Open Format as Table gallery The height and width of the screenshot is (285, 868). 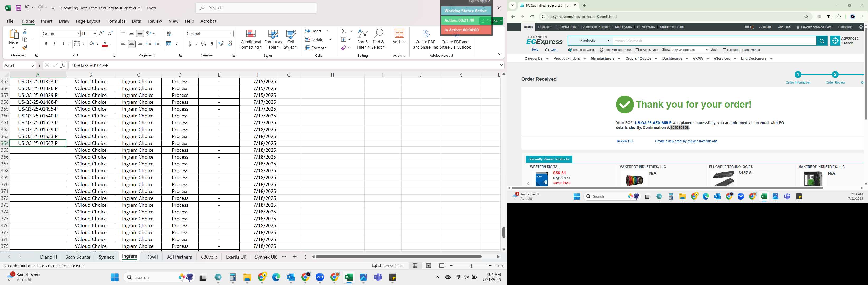click(x=273, y=39)
